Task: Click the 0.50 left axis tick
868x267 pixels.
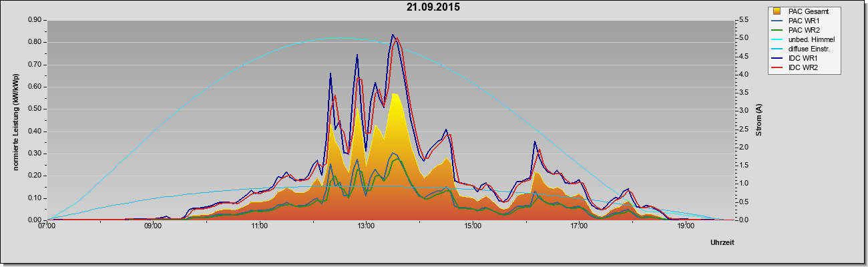Action: point(35,109)
